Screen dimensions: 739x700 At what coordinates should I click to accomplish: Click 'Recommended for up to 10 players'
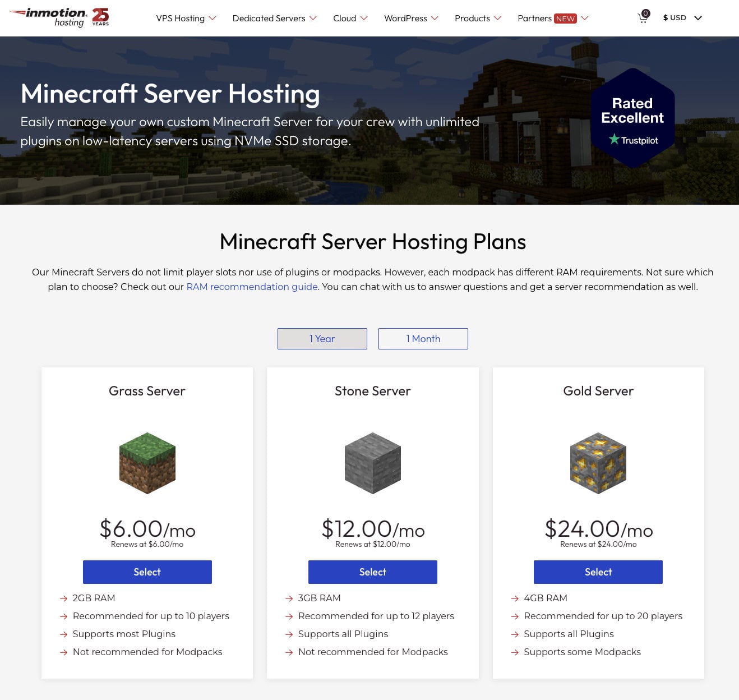point(151,616)
